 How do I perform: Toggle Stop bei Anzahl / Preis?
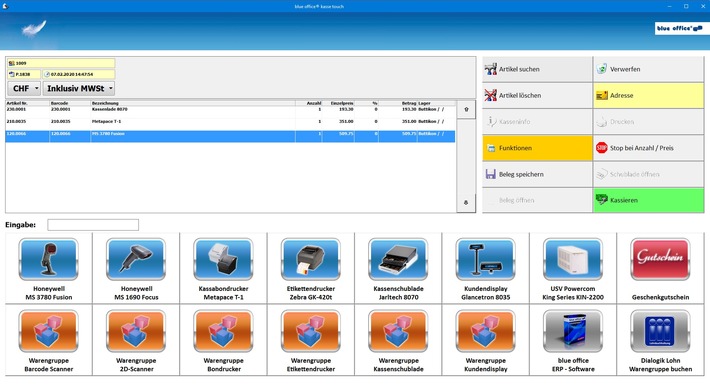[648, 148]
